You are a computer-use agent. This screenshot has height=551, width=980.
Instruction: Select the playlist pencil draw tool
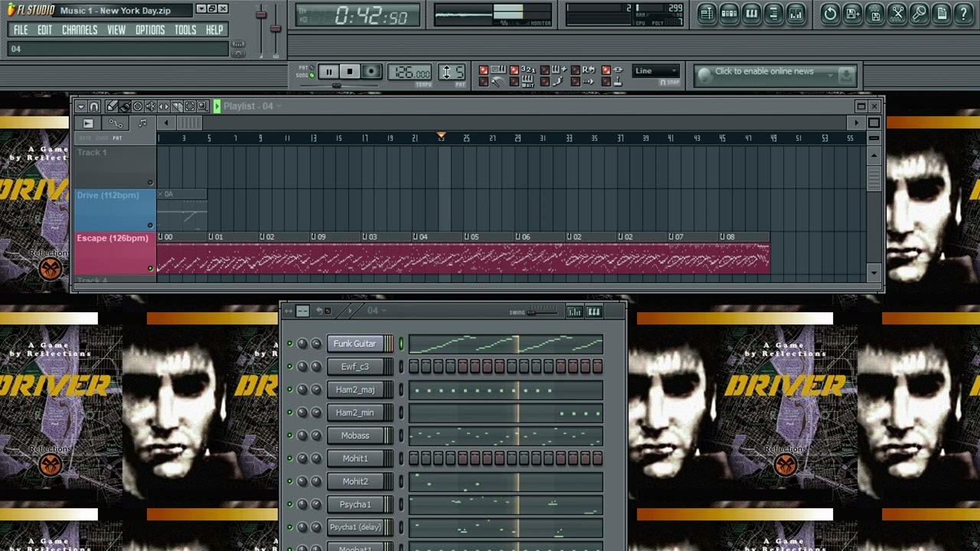112,106
